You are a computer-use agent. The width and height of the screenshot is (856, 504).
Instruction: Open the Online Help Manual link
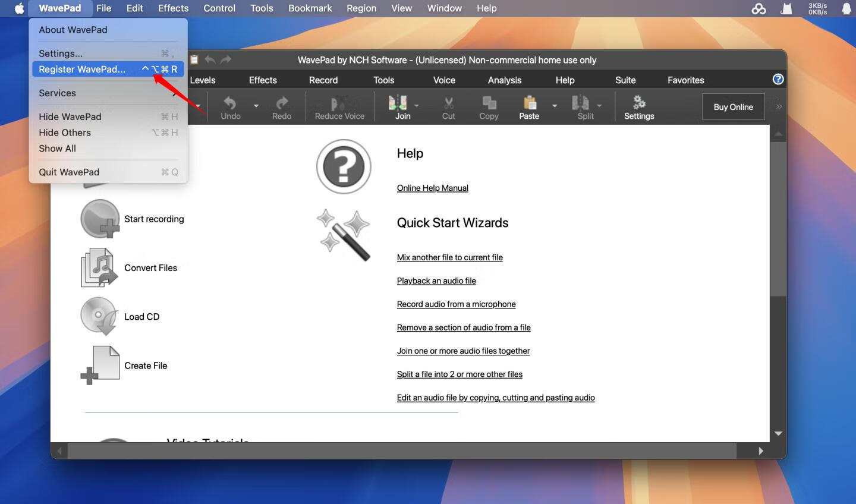pyautogui.click(x=433, y=188)
